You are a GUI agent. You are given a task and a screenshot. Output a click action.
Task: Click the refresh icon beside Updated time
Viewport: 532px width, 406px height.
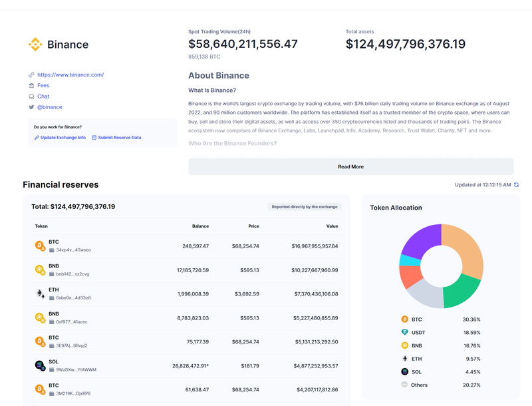[517, 185]
